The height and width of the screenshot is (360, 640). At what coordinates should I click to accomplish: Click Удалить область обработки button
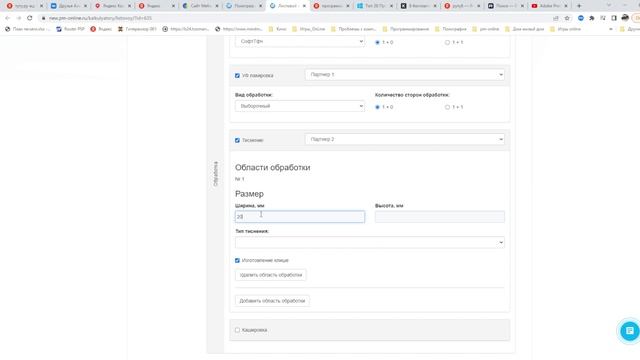(x=271, y=275)
